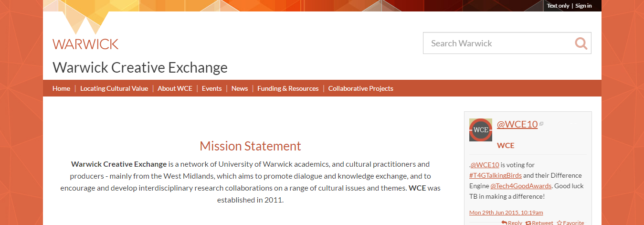The height and width of the screenshot is (225, 644).
Task: Focus the Search Warwick field
Action: point(498,43)
